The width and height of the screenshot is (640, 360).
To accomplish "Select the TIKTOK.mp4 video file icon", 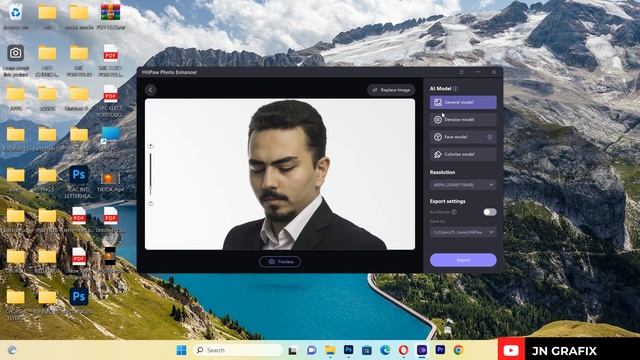I will [x=110, y=182].
